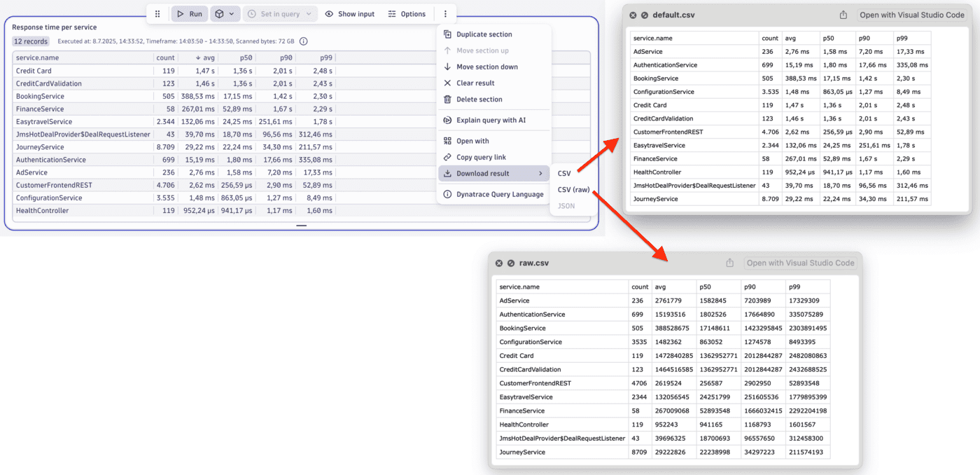Open Options via the sliders icon

tap(393, 13)
